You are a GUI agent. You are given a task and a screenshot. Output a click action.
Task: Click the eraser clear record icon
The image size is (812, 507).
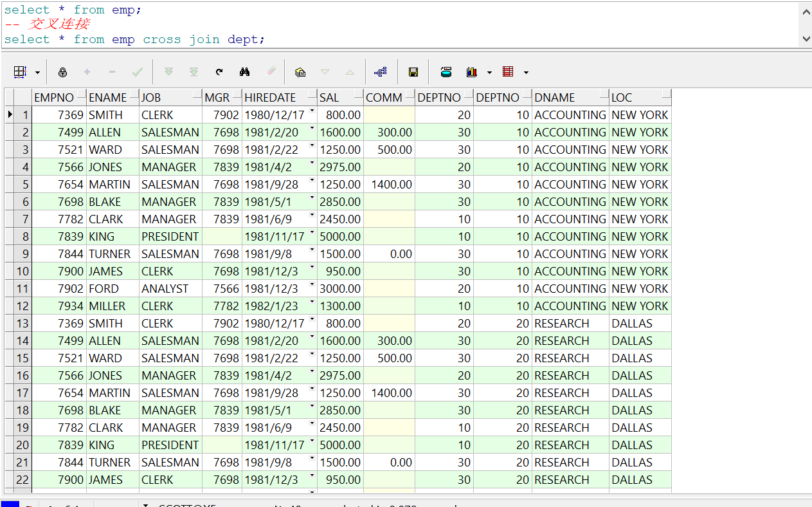pyautogui.click(x=271, y=72)
